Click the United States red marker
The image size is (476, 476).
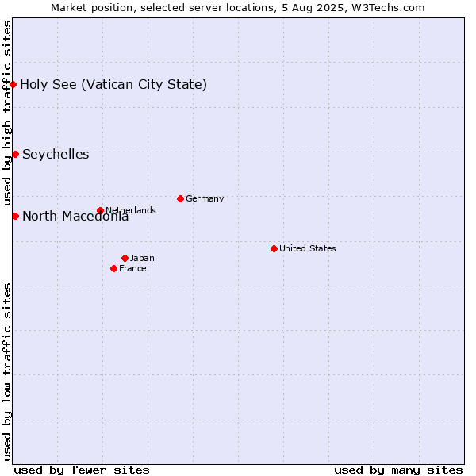(x=274, y=248)
